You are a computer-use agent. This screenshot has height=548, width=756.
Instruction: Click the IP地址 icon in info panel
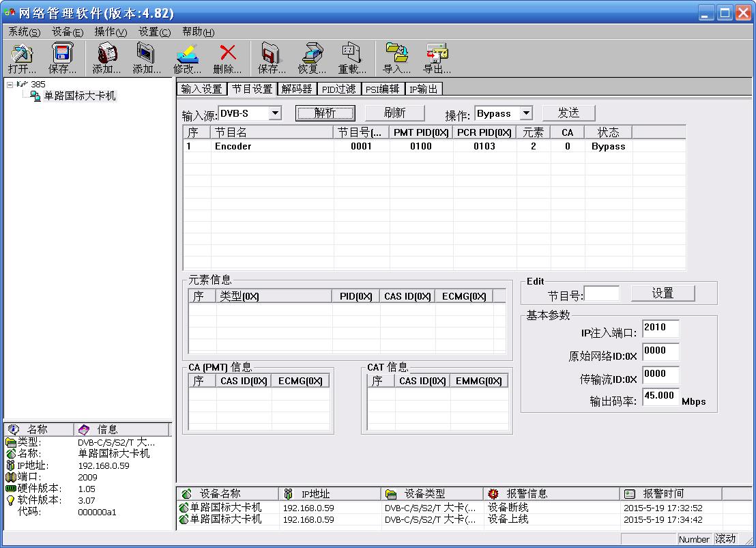click(x=11, y=465)
